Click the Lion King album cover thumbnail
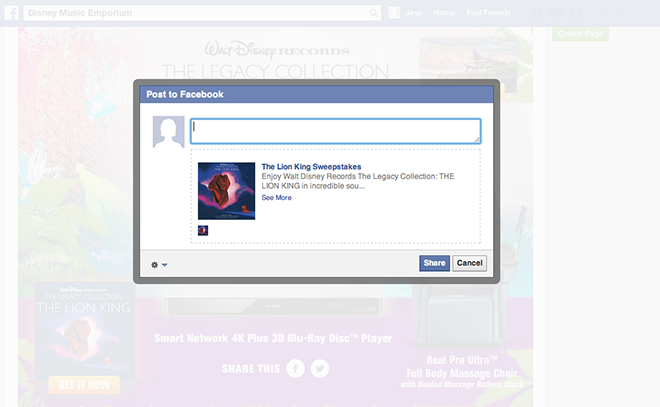The image size is (660, 407). [x=226, y=191]
